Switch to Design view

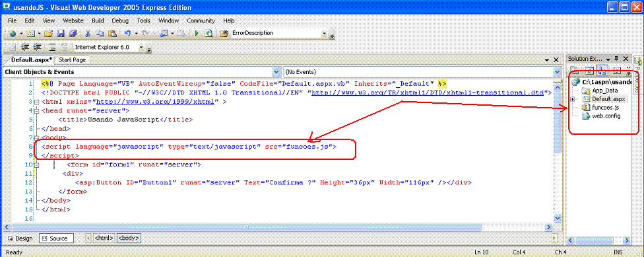pyautogui.click(x=20, y=238)
